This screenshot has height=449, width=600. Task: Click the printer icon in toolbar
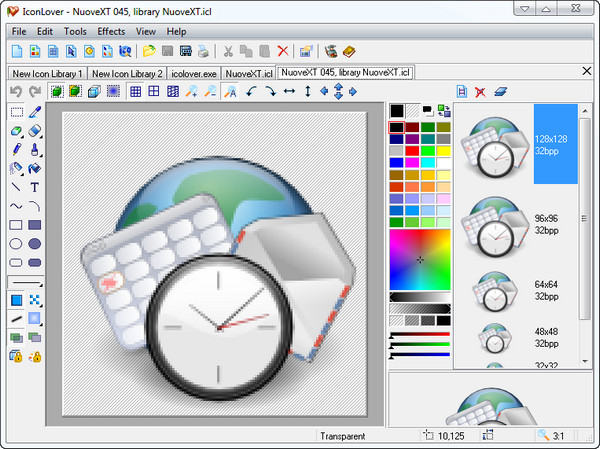(203, 51)
